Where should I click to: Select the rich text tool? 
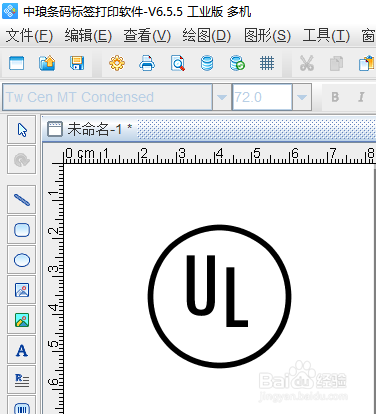click(22, 380)
